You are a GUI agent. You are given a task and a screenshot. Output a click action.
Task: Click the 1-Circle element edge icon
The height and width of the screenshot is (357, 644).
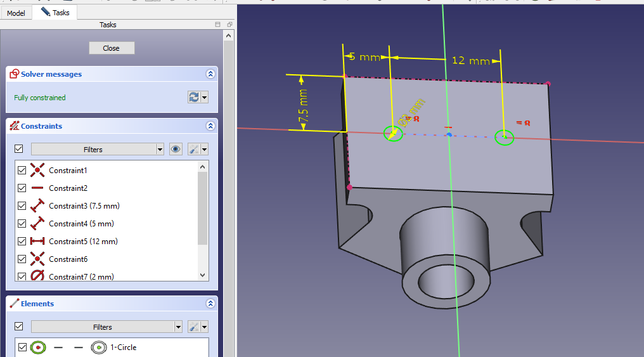click(37, 347)
